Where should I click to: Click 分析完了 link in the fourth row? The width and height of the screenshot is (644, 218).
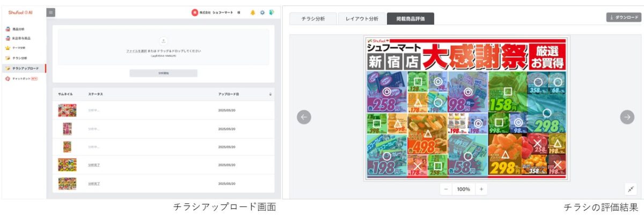click(94, 165)
